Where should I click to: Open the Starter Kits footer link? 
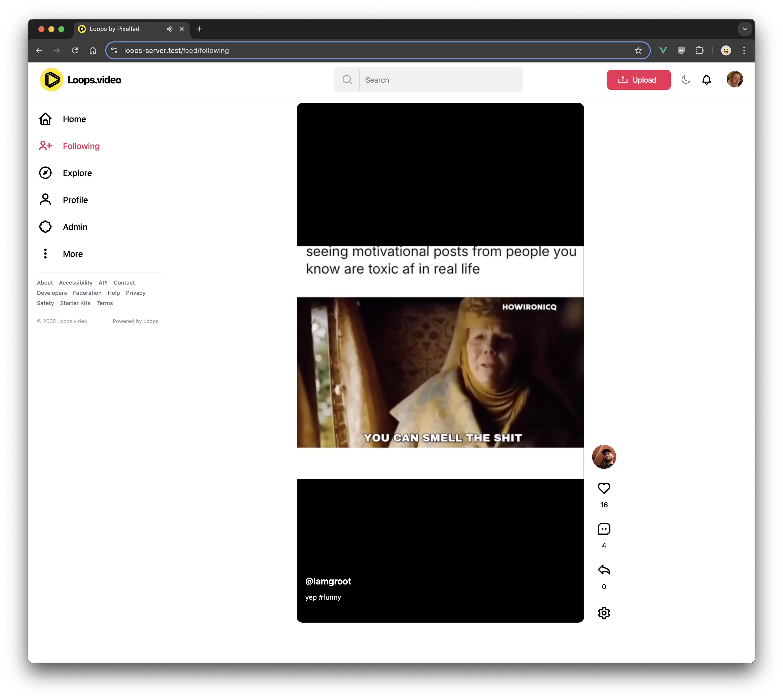click(75, 303)
